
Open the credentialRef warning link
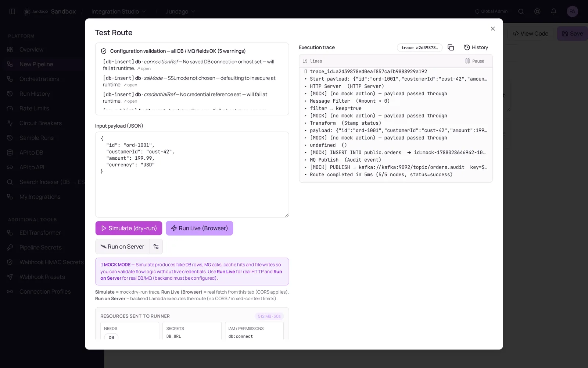coord(130,102)
